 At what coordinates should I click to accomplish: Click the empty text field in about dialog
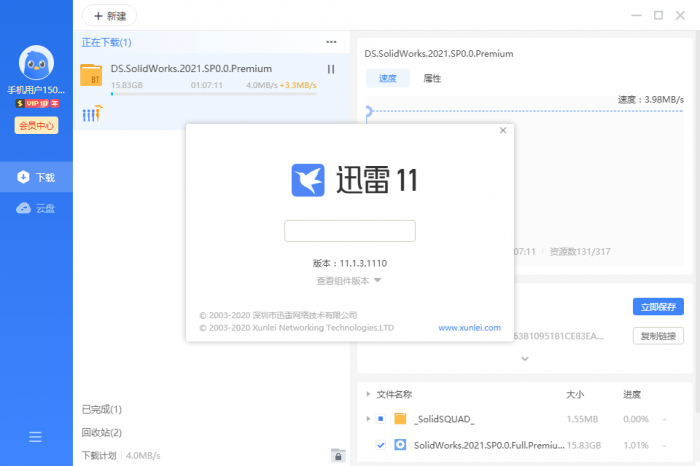coord(349,231)
